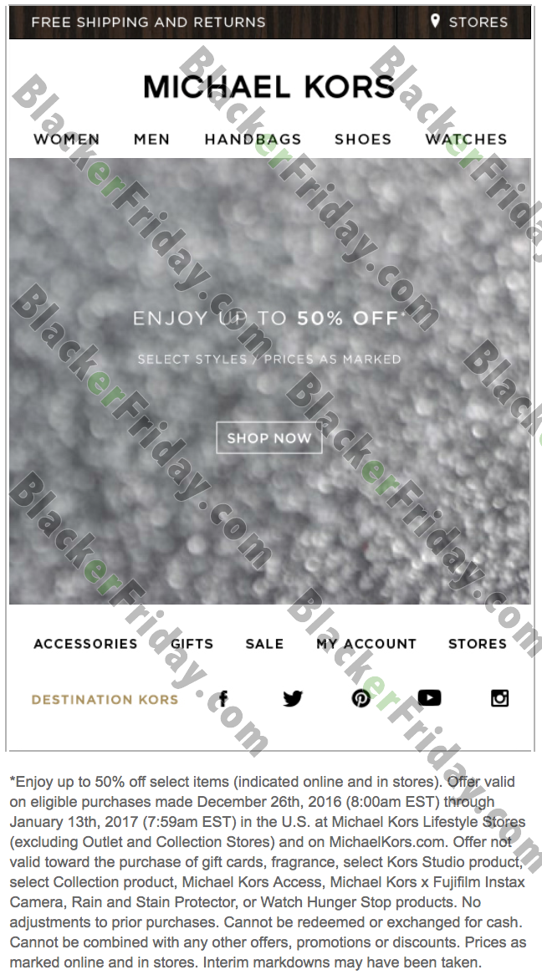Click Free Shipping and Returns banner
The image size is (542, 980).
pyautogui.click(x=148, y=22)
